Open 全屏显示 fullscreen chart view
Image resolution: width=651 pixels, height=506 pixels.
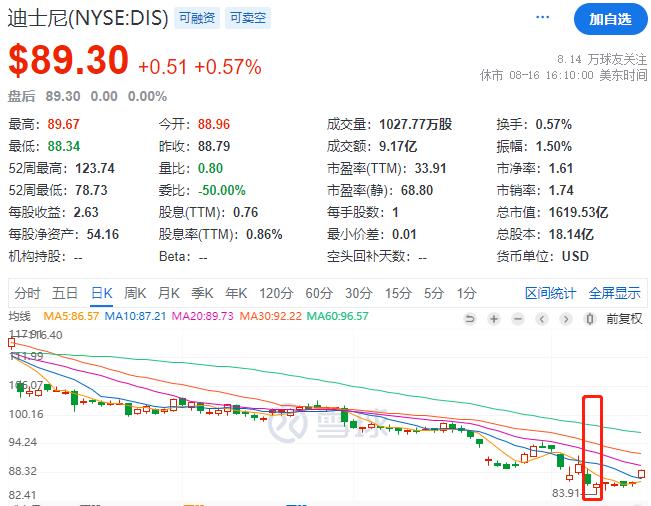point(614,293)
